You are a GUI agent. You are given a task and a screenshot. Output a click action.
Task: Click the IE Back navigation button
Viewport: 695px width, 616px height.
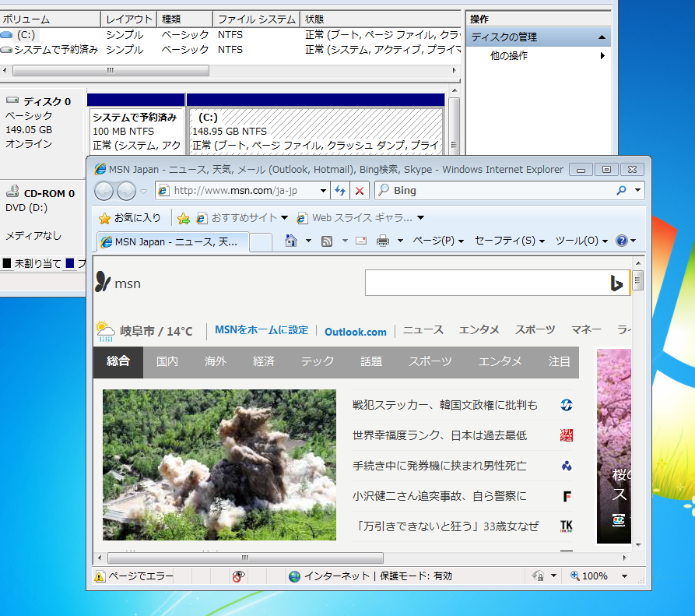pos(104,191)
